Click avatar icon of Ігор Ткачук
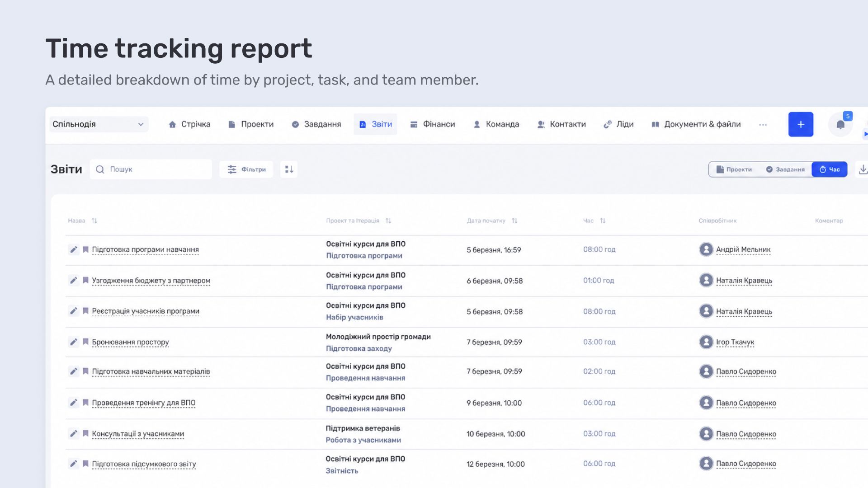Image resolution: width=868 pixels, height=488 pixels. point(706,342)
